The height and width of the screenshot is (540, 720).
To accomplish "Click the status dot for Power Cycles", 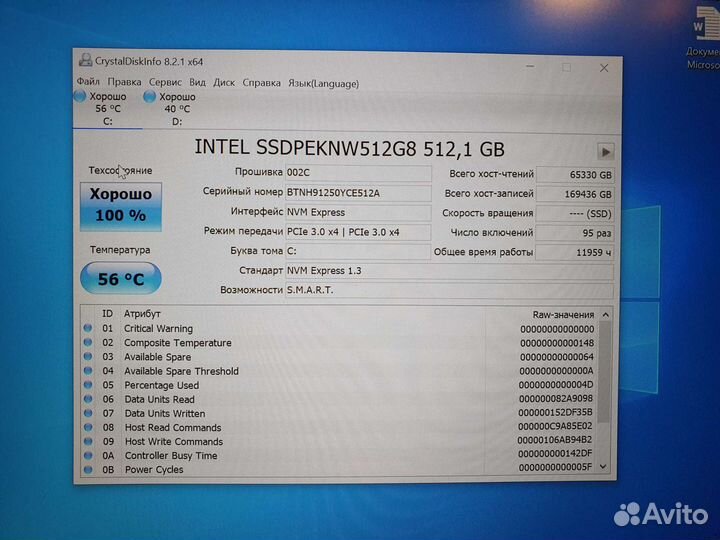I will click(88, 469).
